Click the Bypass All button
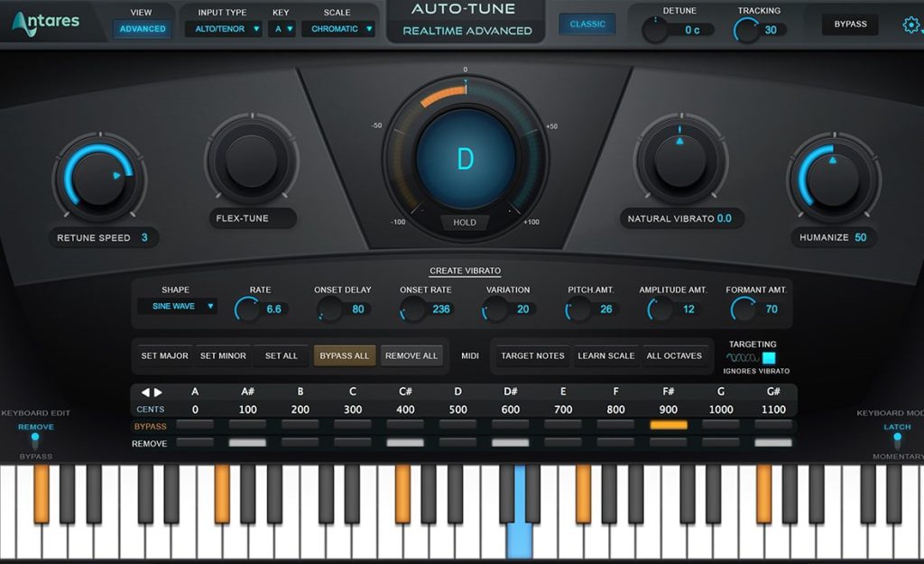This screenshot has width=924, height=564. 344,356
